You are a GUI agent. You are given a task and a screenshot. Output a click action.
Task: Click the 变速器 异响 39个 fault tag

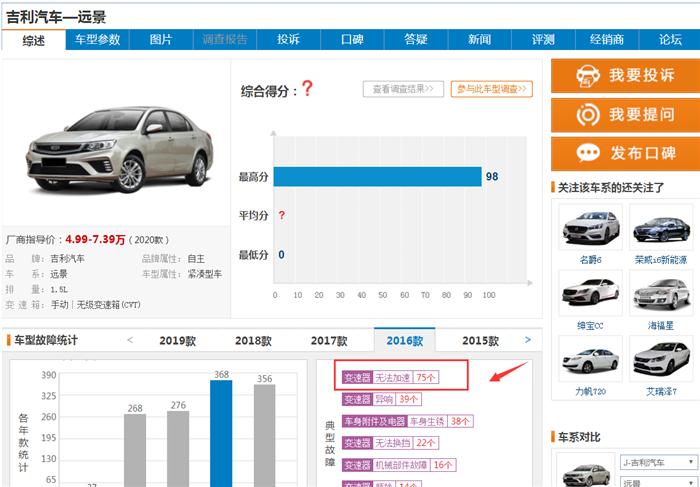point(382,399)
